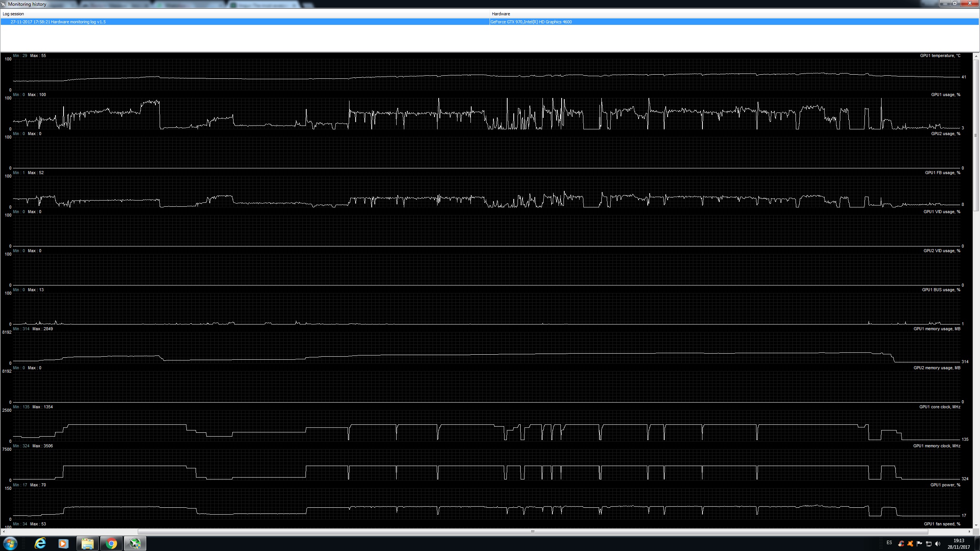Viewport: 980px width, 551px height.
Task: Click the ES language indicator in the tray
Action: 889,543
